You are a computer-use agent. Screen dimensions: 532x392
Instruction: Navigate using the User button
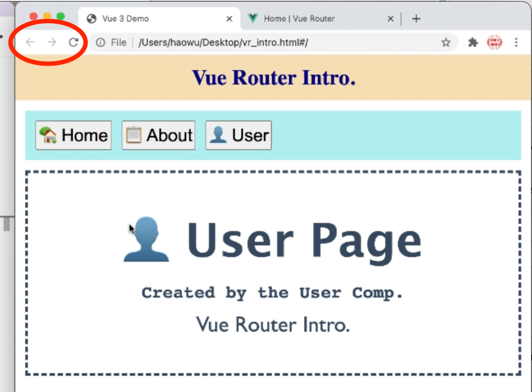(239, 134)
